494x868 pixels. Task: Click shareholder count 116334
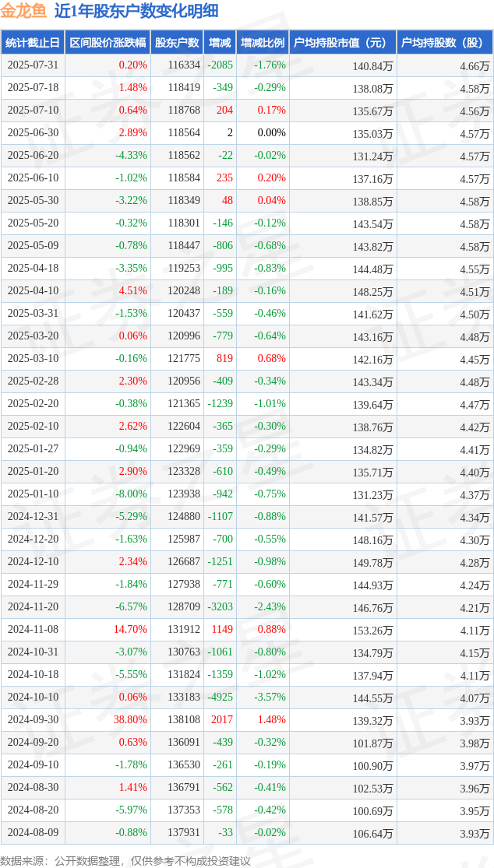(x=183, y=65)
